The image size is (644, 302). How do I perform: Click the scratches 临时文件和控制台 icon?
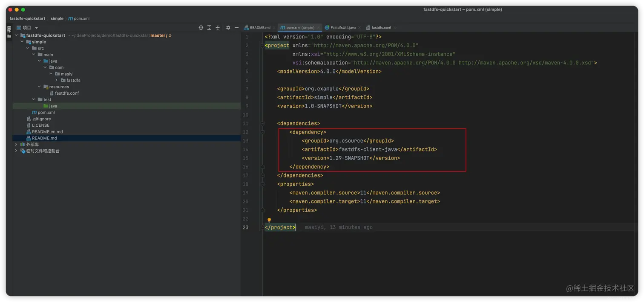coord(23,151)
